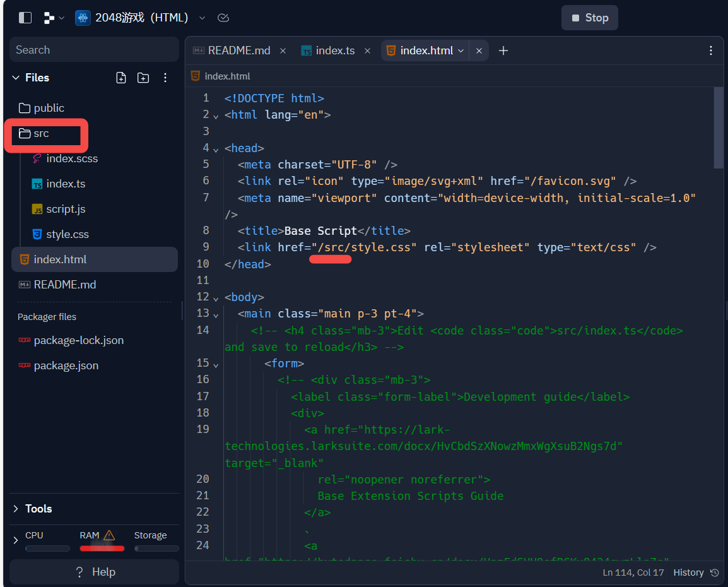Click the new folder icon in Files

click(x=143, y=78)
